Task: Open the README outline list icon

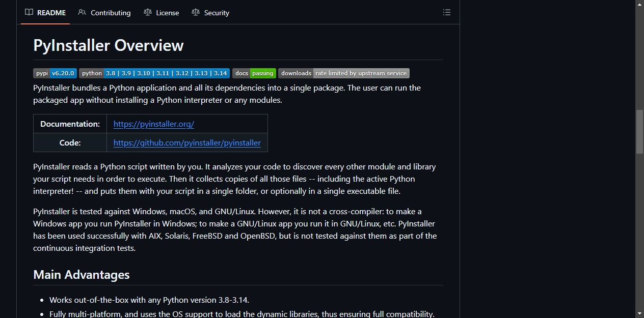Action: pos(447,12)
